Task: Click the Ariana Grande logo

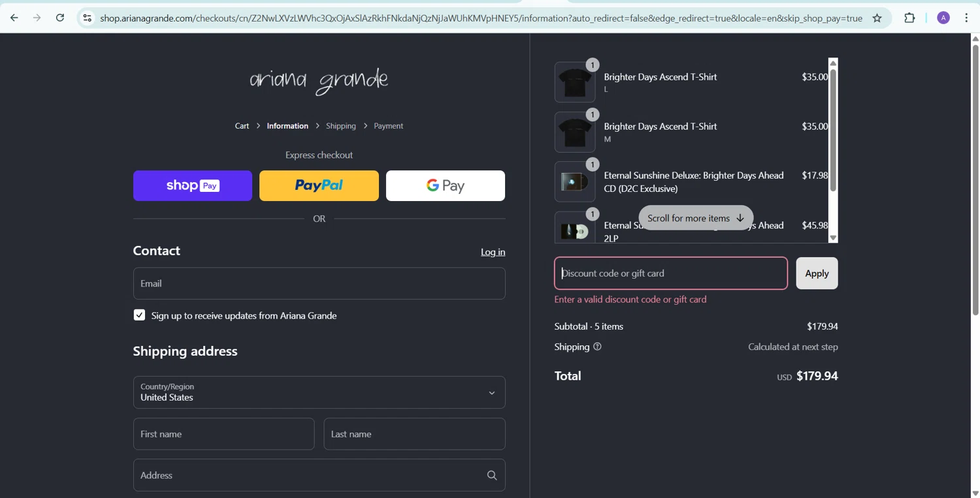Action: [319, 81]
